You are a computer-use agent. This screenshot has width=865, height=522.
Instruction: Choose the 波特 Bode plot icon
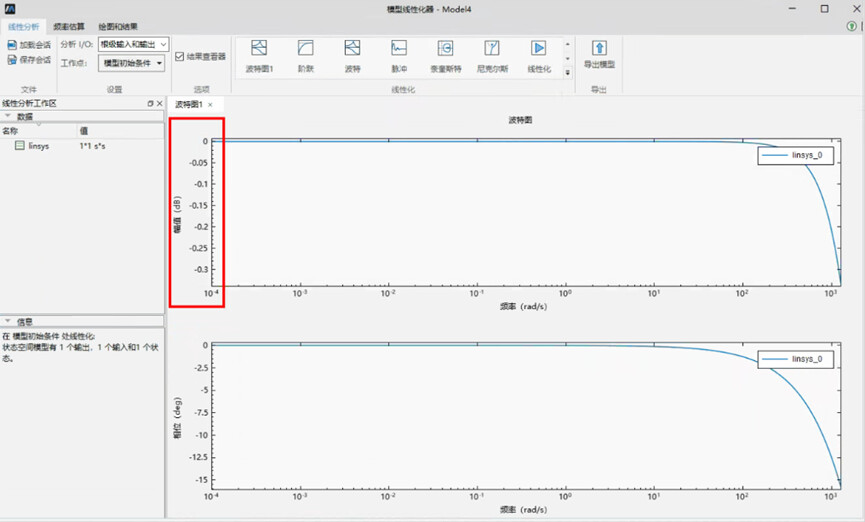pos(353,48)
